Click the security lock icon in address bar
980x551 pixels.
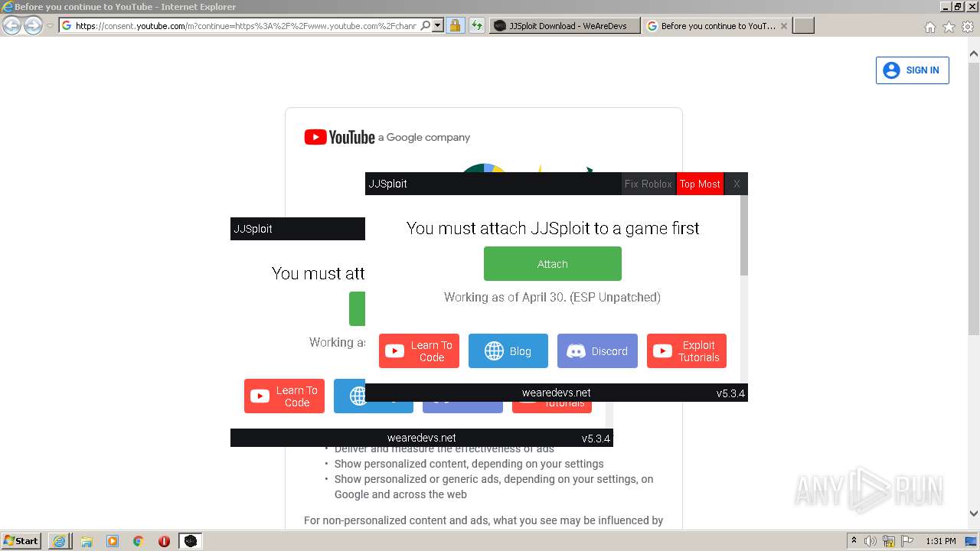pyautogui.click(x=455, y=26)
